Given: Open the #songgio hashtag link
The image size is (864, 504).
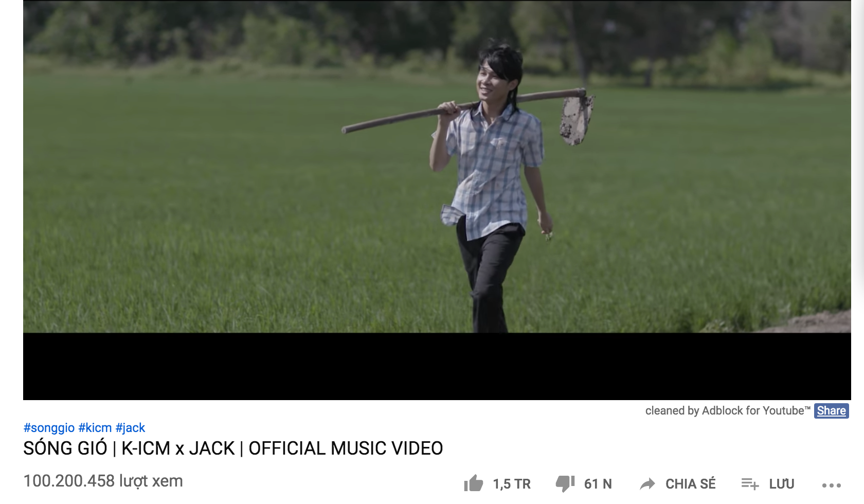Looking at the screenshot, I should [x=49, y=427].
